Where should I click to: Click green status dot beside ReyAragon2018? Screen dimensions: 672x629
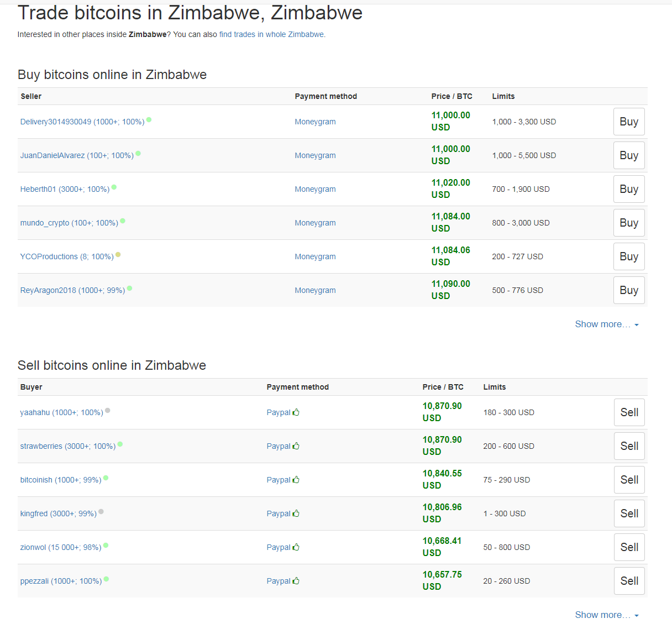click(129, 288)
